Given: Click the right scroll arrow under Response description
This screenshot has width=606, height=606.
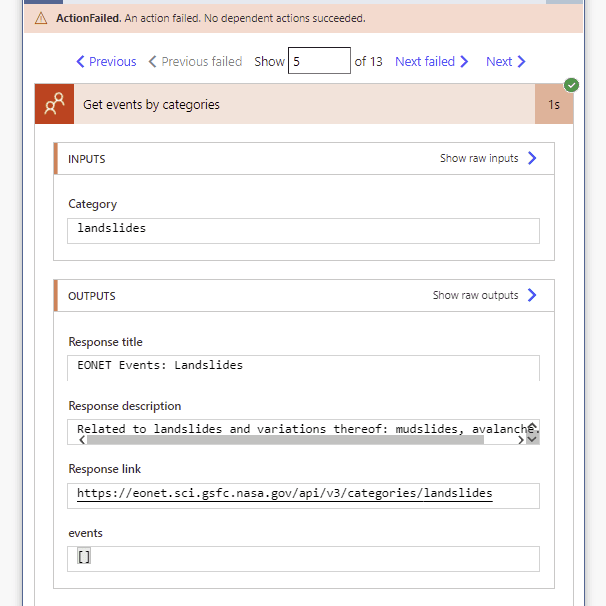Looking at the screenshot, I should point(521,440).
